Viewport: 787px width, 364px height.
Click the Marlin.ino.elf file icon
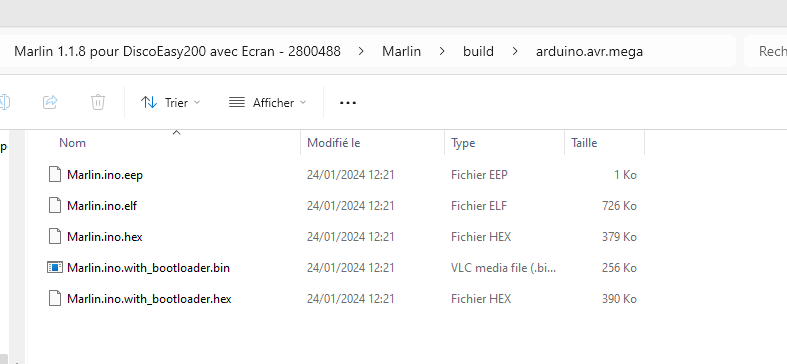(54, 205)
